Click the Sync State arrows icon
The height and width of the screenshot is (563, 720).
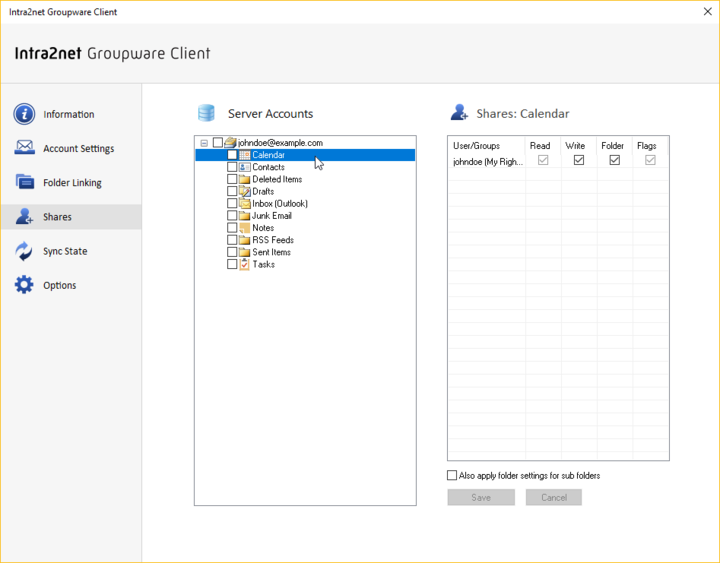(x=24, y=251)
